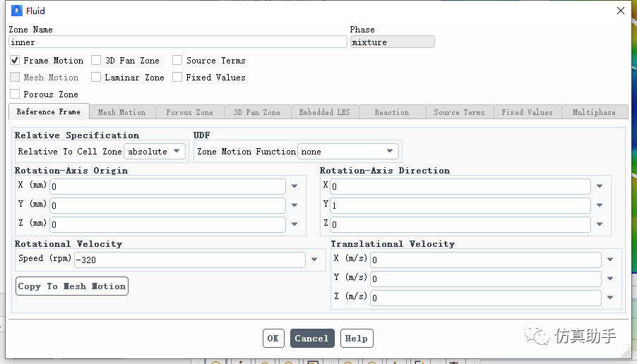This screenshot has width=637, height=364.
Task: Click Rotation-Axis Direction Y field
Action: pos(460,205)
